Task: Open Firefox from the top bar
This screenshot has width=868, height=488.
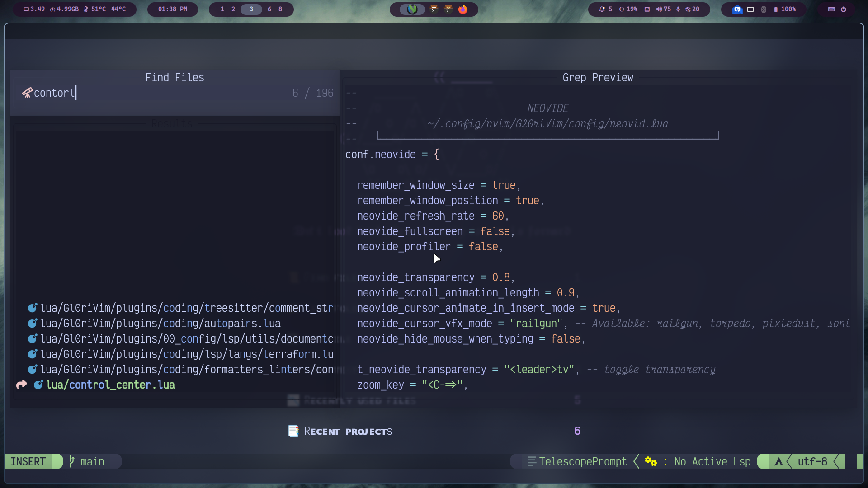Action: tap(463, 9)
